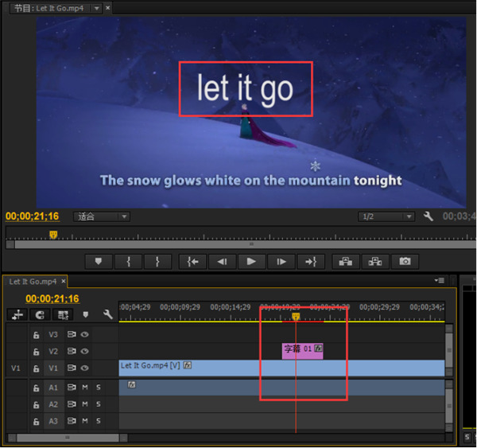Mark In point in program monitor
This screenshot has width=477, height=448.
tap(128, 261)
